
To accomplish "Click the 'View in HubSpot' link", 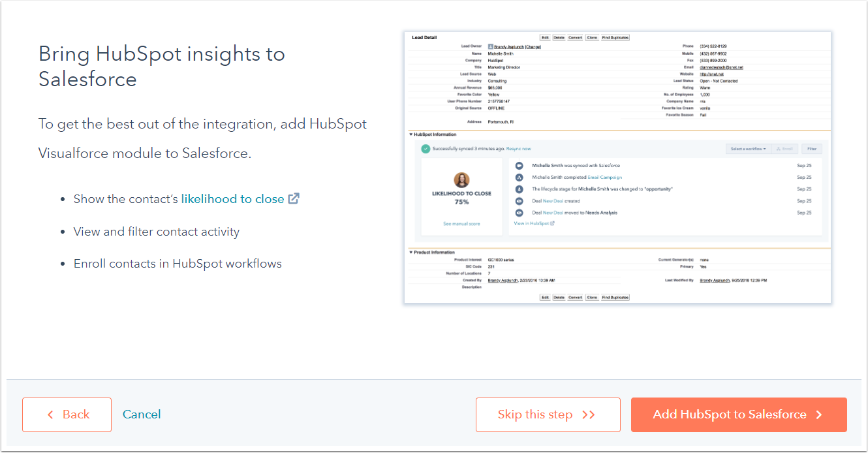I will pyautogui.click(x=532, y=223).
